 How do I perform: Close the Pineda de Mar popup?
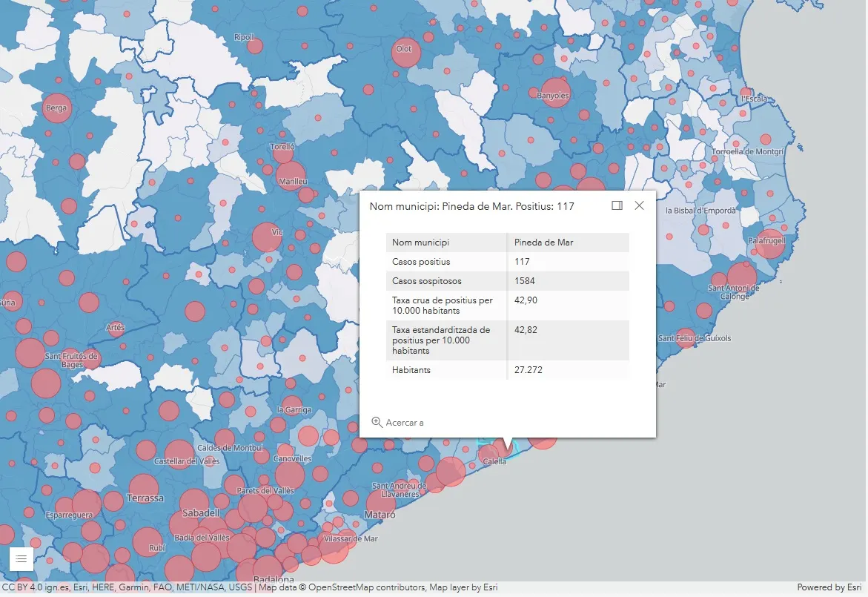click(x=640, y=205)
